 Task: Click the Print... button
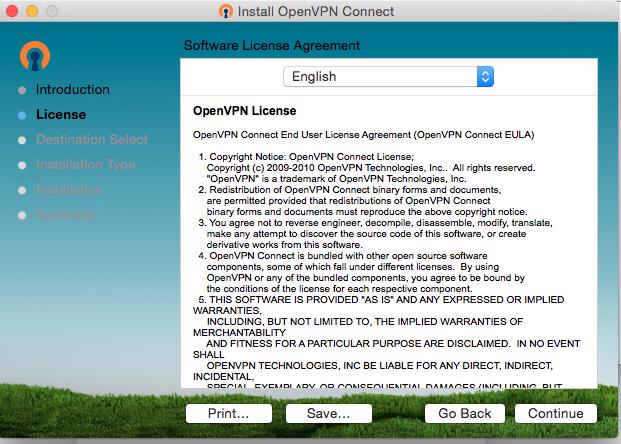pos(229,414)
